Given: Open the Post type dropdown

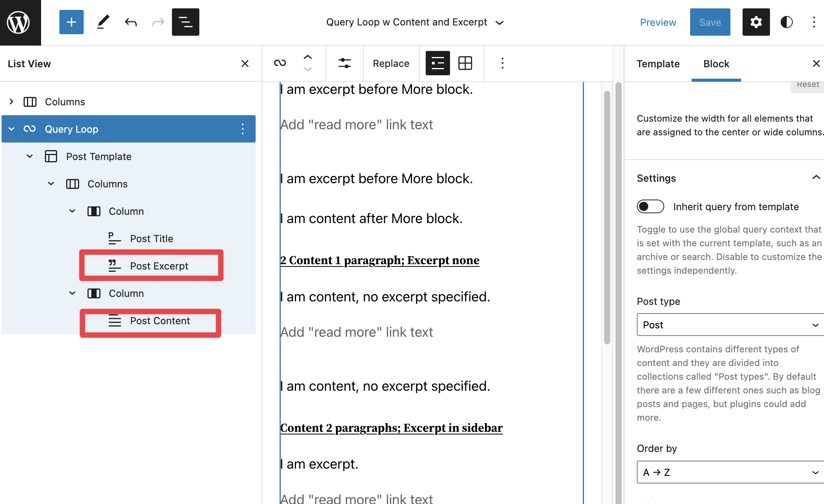Looking at the screenshot, I should [x=729, y=325].
